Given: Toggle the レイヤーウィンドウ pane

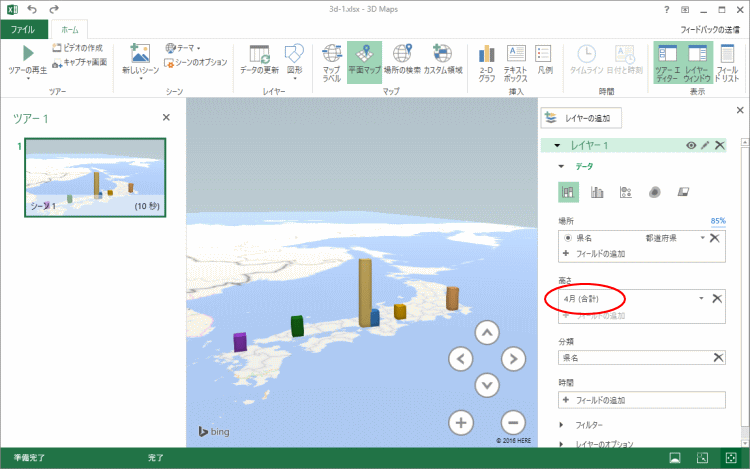Looking at the screenshot, I should (x=697, y=63).
